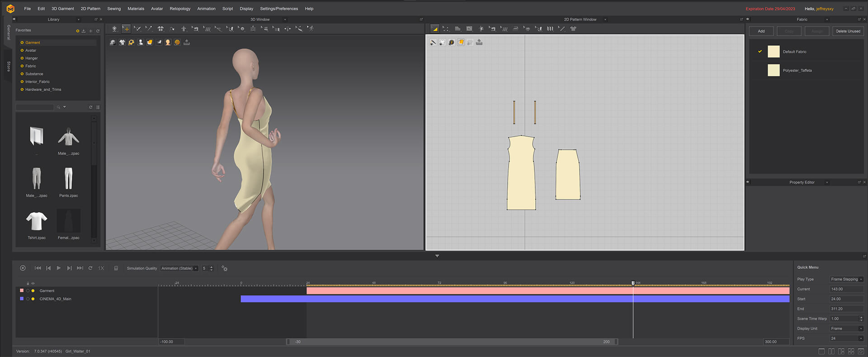Jump to the animation start
The height and width of the screenshot is (357, 868).
tap(38, 268)
